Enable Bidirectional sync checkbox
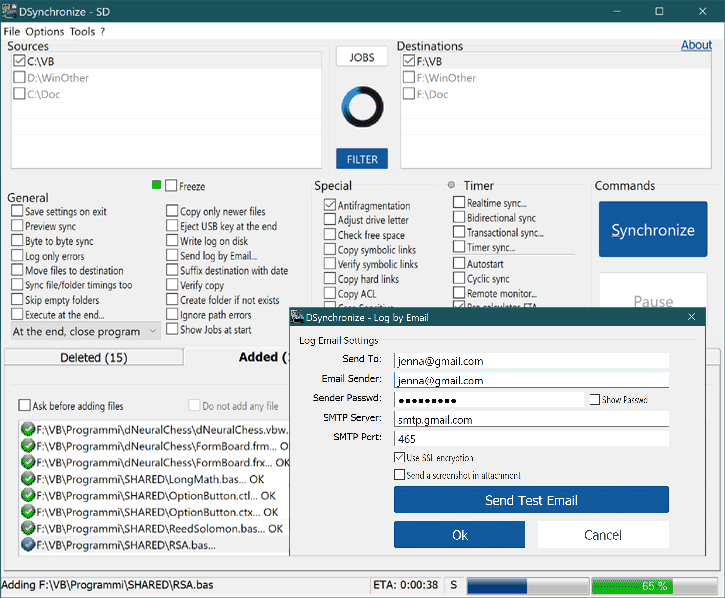The image size is (725, 598). click(x=459, y=217)
